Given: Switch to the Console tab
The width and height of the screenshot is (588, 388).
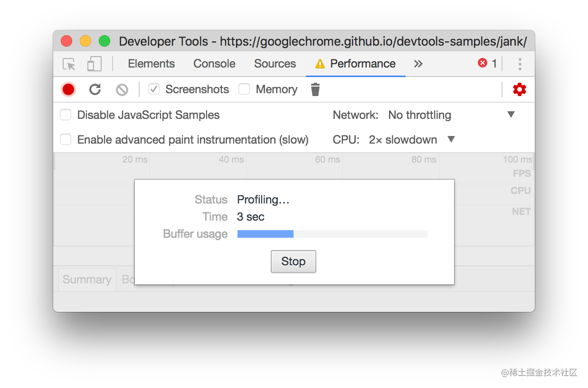Looking at the screenshot, I should click(214, 64).
